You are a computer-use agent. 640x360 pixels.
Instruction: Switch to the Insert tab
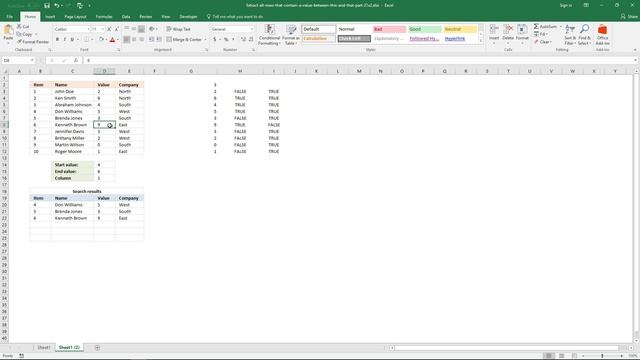pos(50,17)
